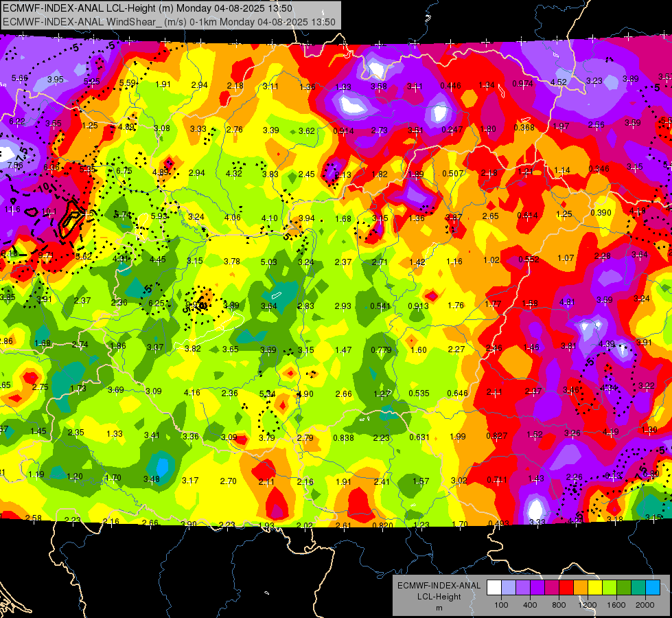Screen dimensions: 672x618
Task: Click wind shear value 2.45
Action: (306, 174)
